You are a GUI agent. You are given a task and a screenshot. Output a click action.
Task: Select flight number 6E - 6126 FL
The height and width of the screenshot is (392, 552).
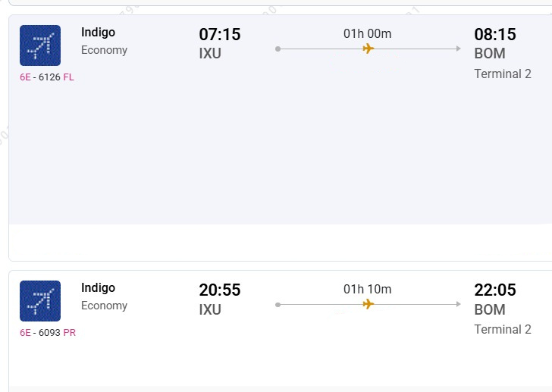(x=47, y=77)
